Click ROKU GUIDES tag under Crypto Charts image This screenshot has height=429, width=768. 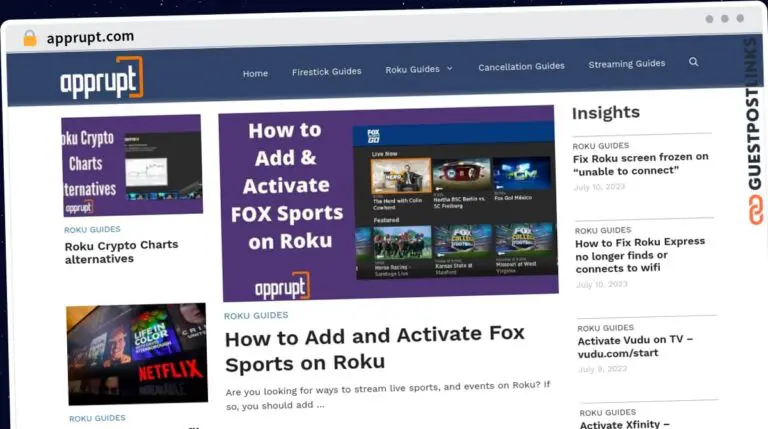click(92, 229)
